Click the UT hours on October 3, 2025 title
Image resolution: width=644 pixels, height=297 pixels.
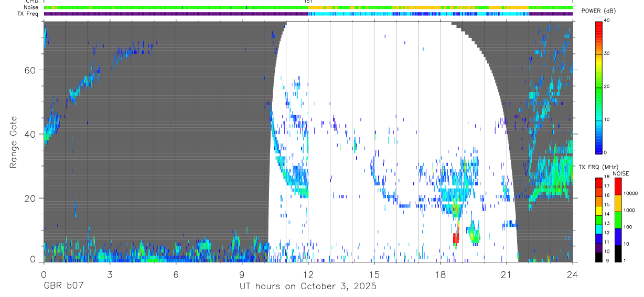click(x=308, y=287)
